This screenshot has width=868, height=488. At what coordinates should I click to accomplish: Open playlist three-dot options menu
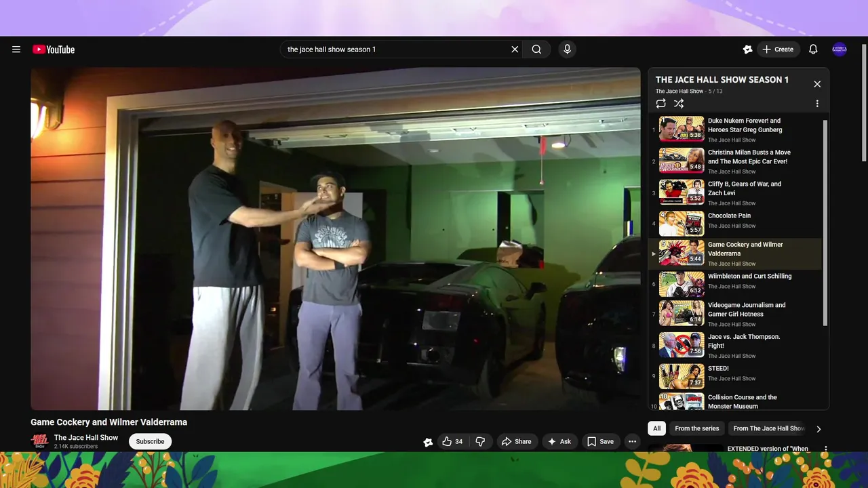(817, 104)
